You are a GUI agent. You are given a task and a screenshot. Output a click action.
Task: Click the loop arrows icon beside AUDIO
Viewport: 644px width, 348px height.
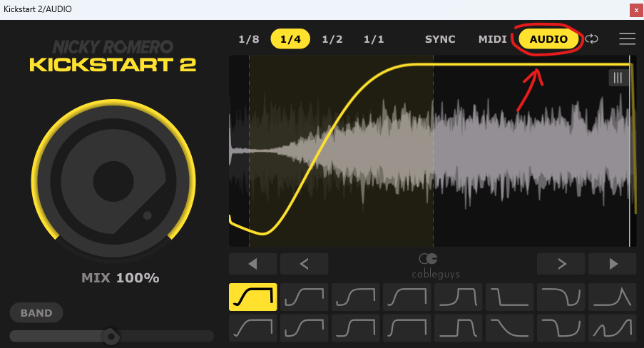592,39
